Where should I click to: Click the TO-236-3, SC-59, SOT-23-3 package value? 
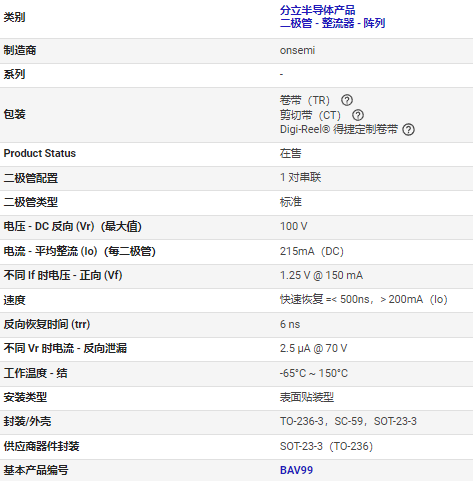click(348, 421)
